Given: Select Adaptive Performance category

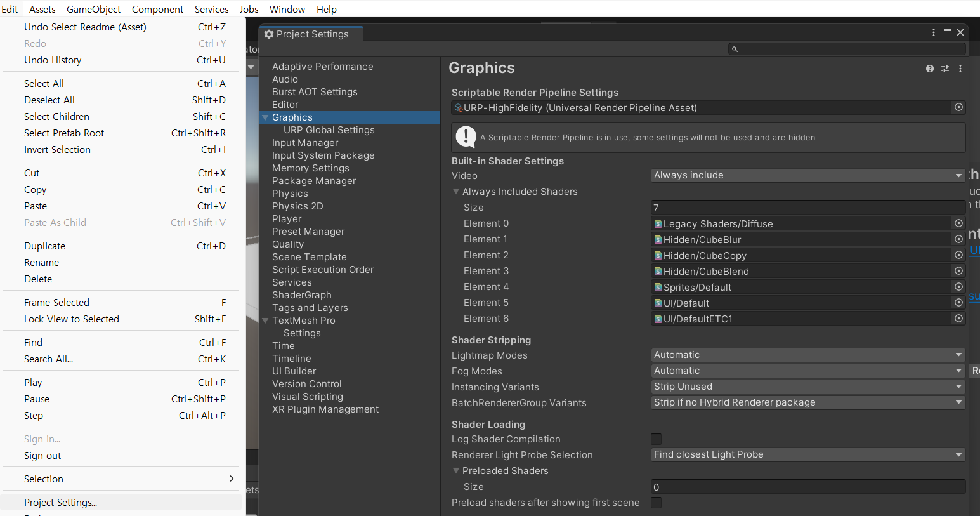Looking at the screenshot, I should [322, 67].
